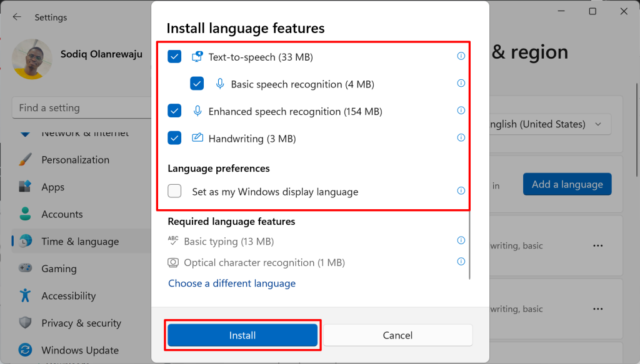Click the Add a language button
This screenshot has width=640, height=364.
click(567, 184)
